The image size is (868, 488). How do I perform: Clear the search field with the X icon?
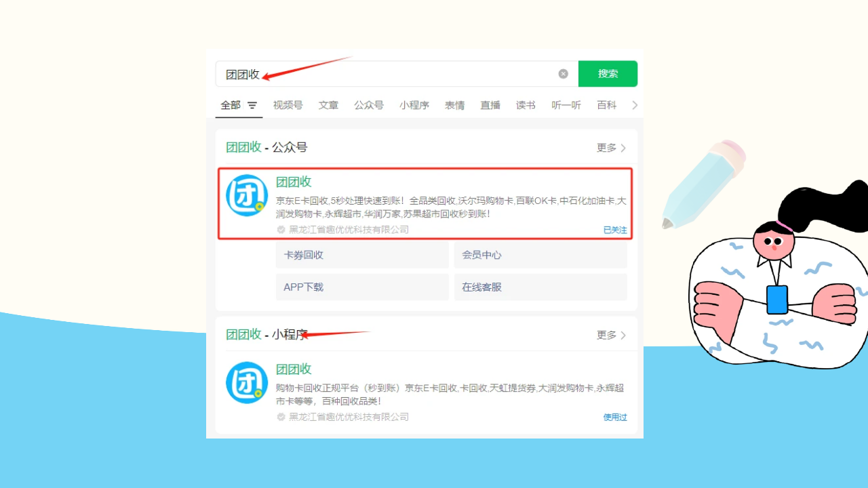coord(563,74)
